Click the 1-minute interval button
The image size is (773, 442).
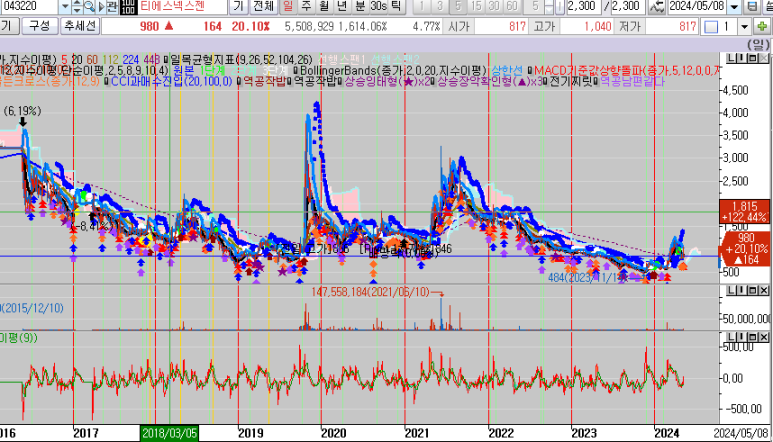[422, 6]
